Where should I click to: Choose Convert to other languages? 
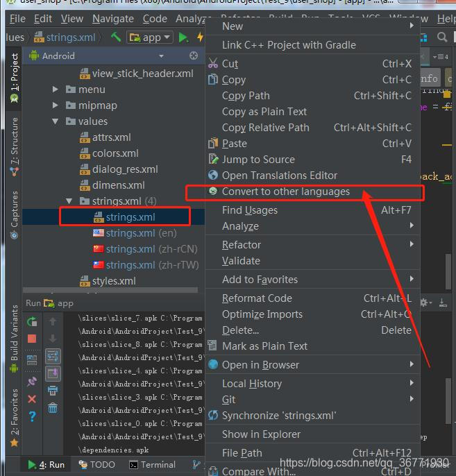313,192
